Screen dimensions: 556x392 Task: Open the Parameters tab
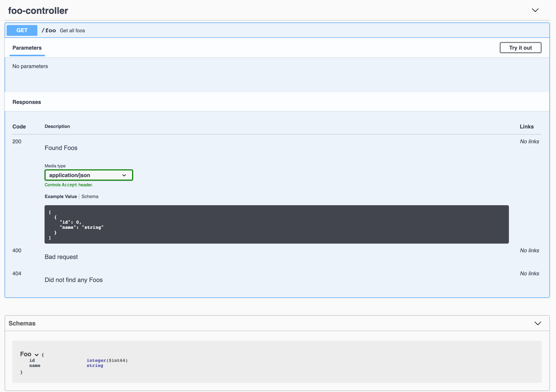tap(27, 48)
